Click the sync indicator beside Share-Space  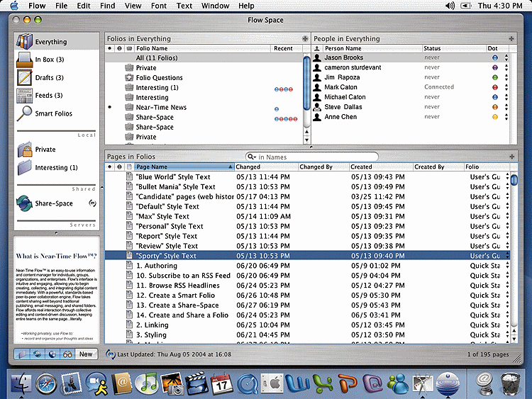click(92, 203)
